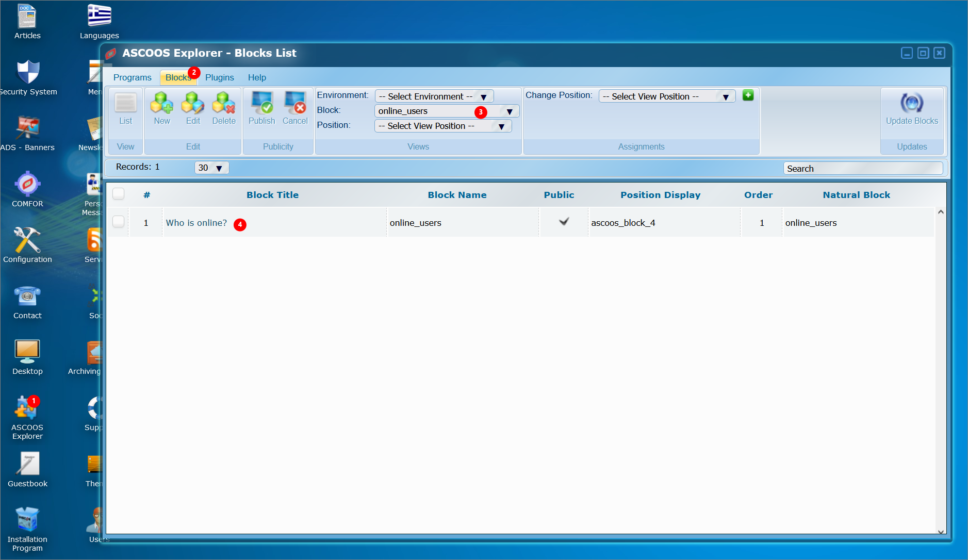
Task: Create a New block
Action: 162,109
